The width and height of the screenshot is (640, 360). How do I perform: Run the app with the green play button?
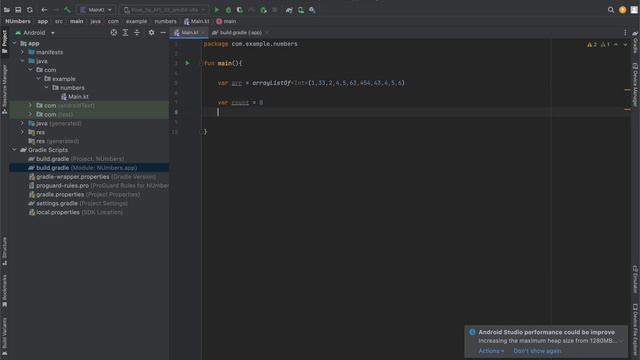pos(217,10)
